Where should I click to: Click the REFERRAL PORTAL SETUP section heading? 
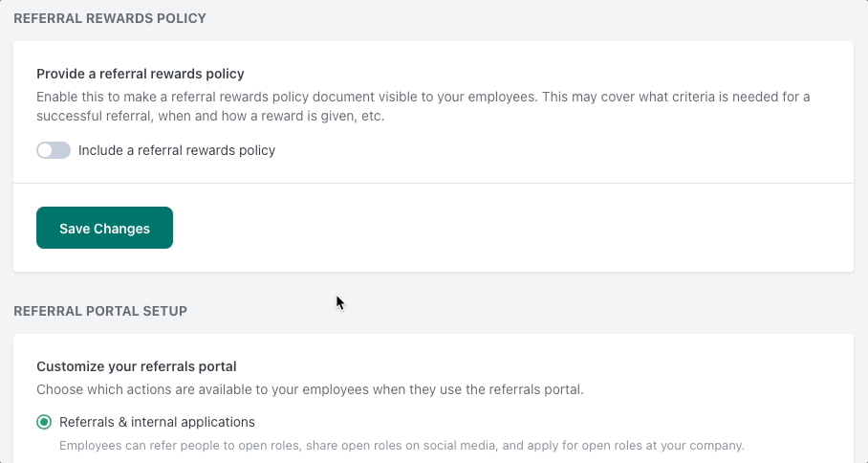[x=100, y=311]
